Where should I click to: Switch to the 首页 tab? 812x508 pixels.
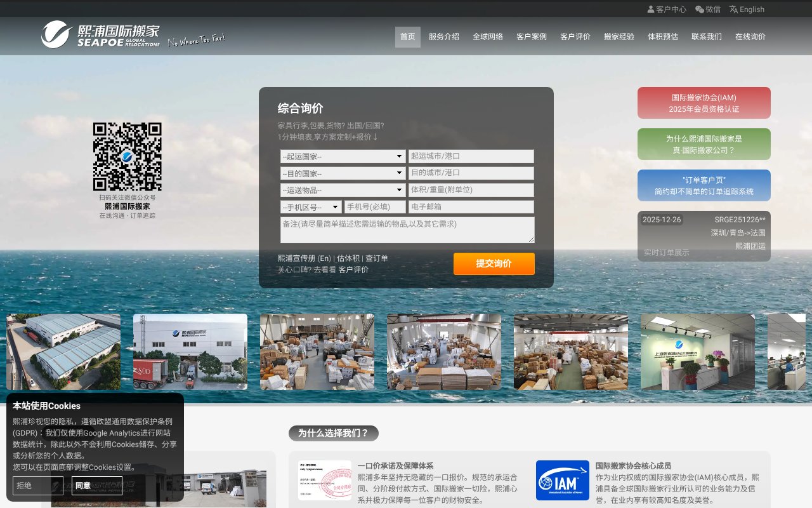click(x=407, y=36)
